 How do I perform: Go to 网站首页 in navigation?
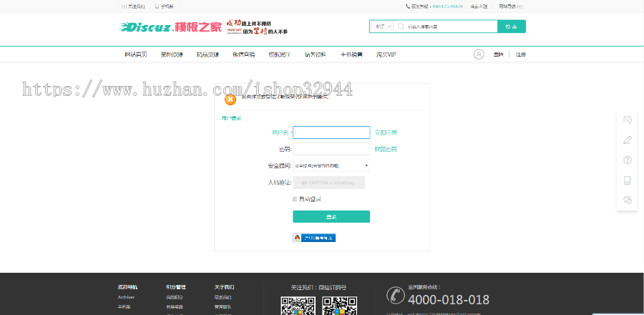pyautogui.click(x=136, y=54)
